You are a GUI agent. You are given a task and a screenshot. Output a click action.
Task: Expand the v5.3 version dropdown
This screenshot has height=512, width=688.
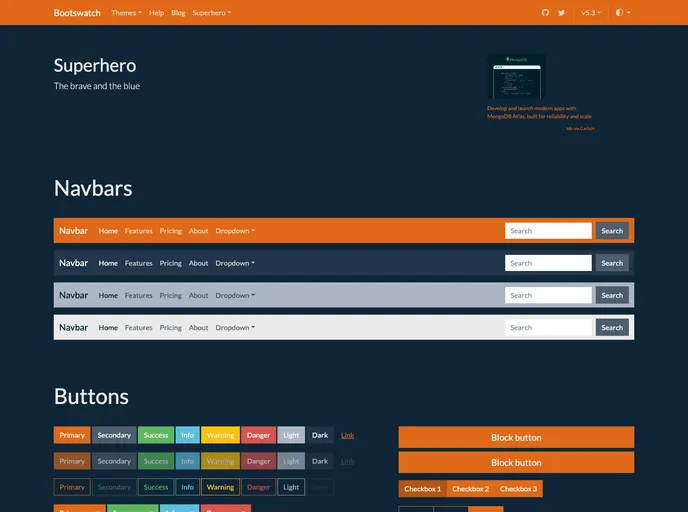(591, 13)
